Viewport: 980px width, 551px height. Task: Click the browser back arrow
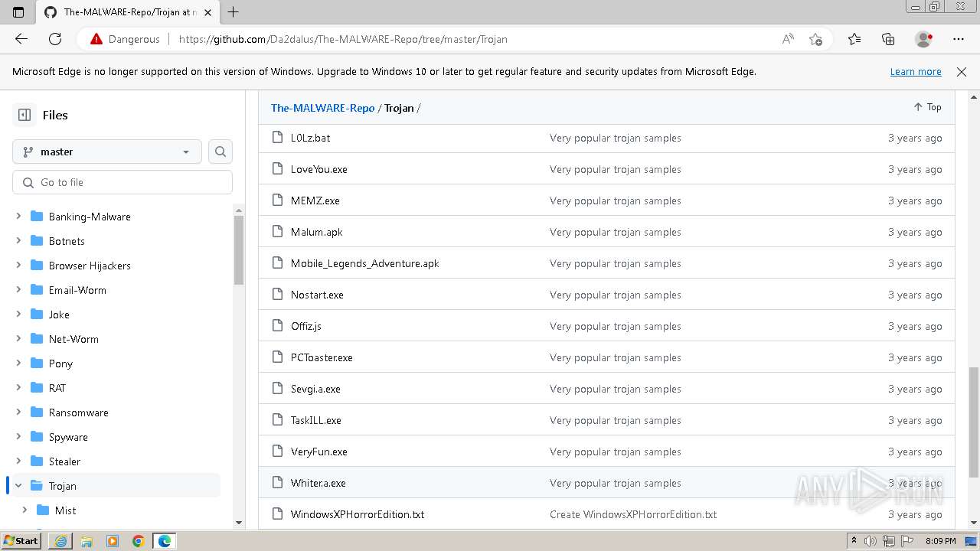pos(21,39)
